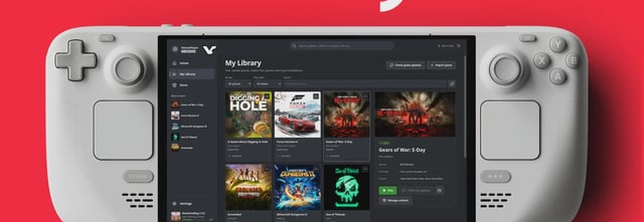Click the account link in the top bar
Screen dimensions: 644x222
[x=445, y=46]
